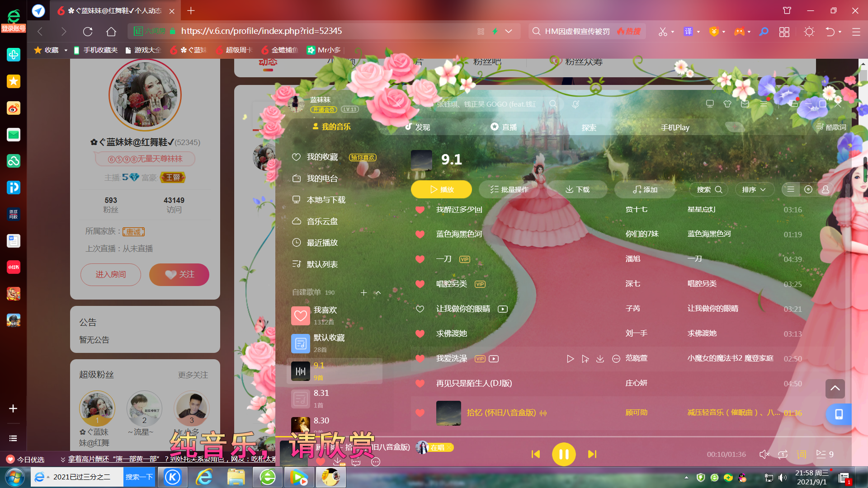Open 默认列表 in the sidebar
This screenshot has width=868, height=488.
click(x=322, y=264)
